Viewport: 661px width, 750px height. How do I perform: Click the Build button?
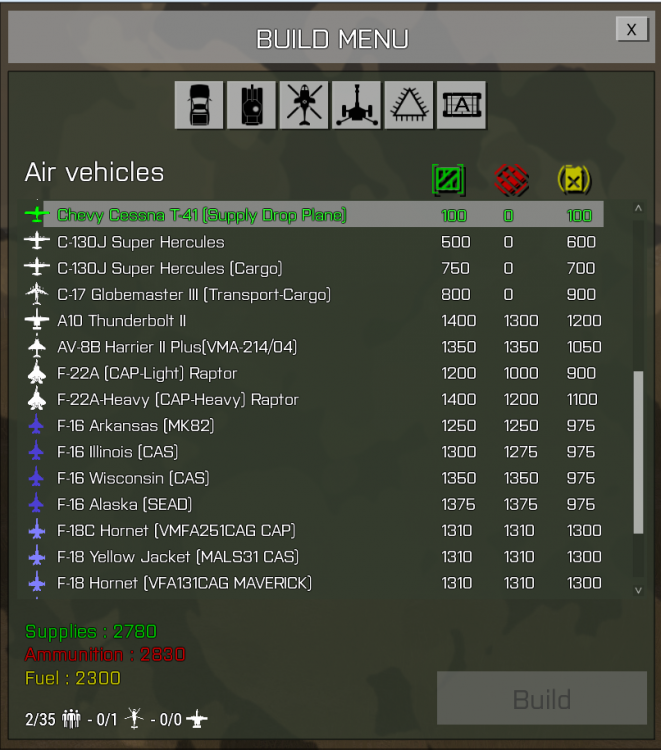point(542,698)
